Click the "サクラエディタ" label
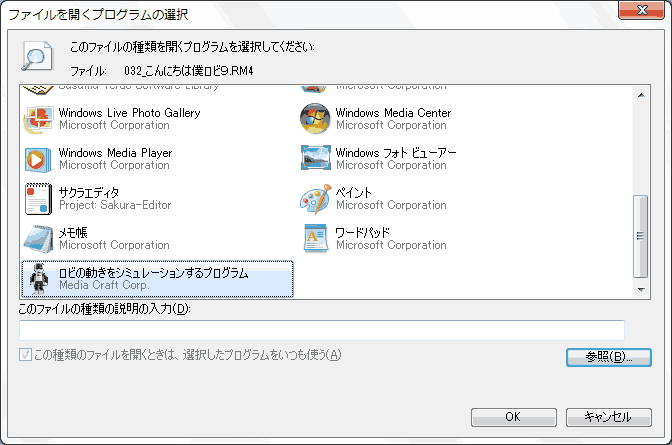 [x=89, y=192]
